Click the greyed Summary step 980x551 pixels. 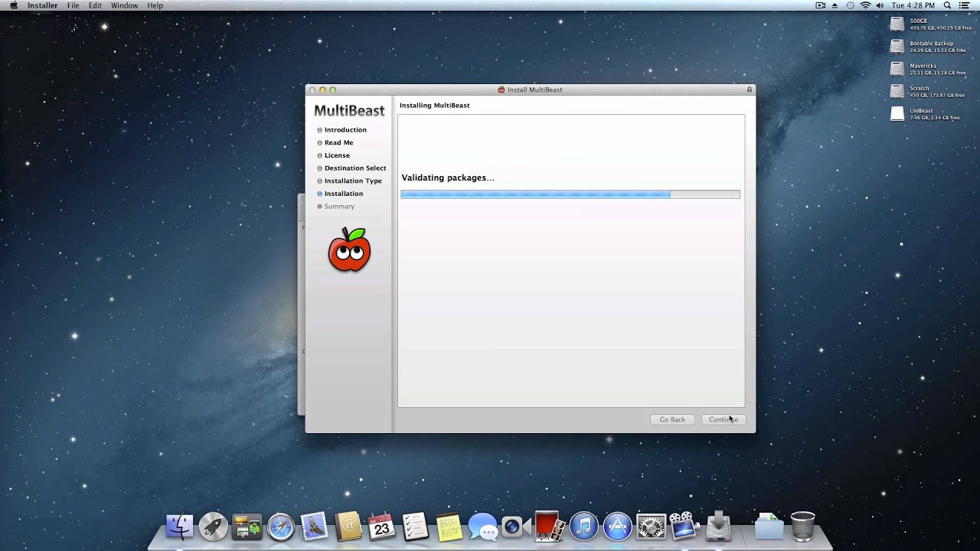[x=339, y=207]
